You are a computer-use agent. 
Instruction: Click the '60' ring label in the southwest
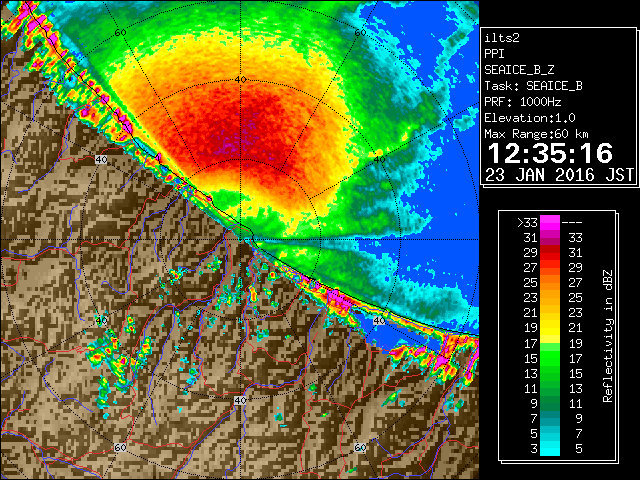[120, 448]
